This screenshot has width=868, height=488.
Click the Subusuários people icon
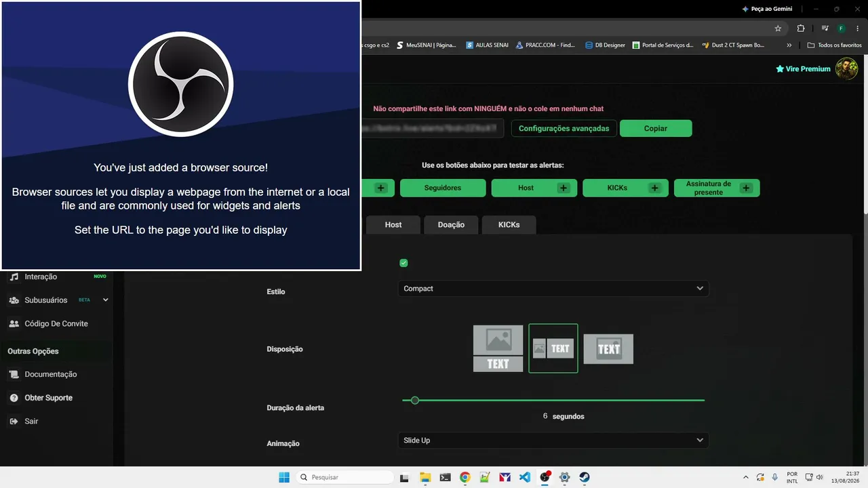(14, 300)
